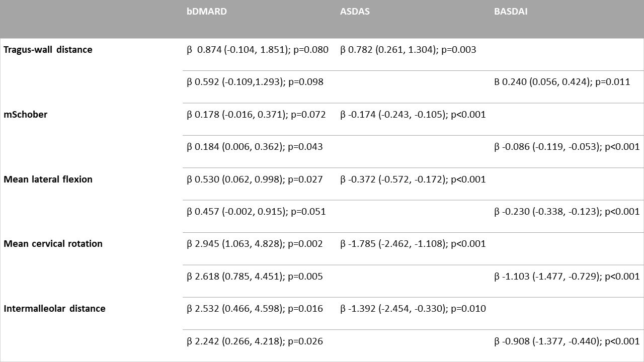Select the bDMARD cell with p=0.005
Screen dimensions: 644x362
(255, 277)
